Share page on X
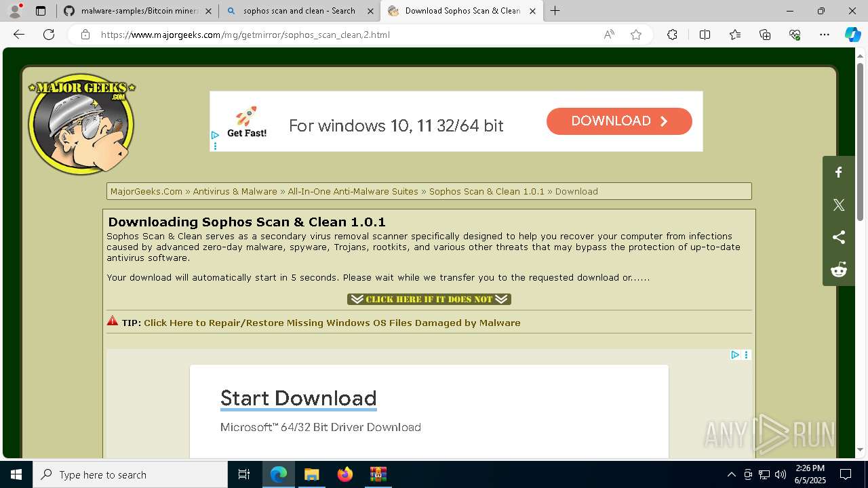Image resolution: width=868 pixels, height=488 pixels. coord(839,205)
